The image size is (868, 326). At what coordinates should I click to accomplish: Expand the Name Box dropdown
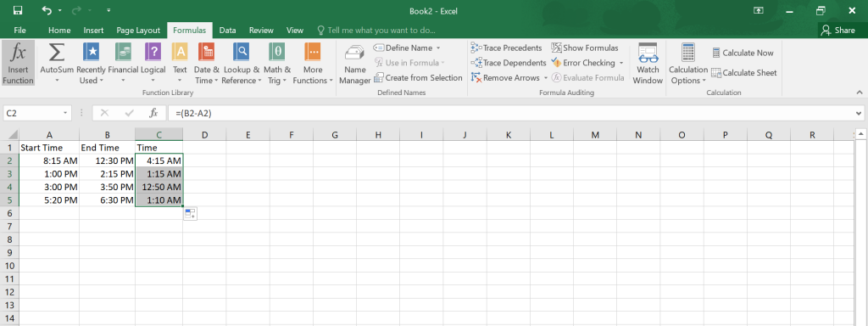tap(66, 113)
